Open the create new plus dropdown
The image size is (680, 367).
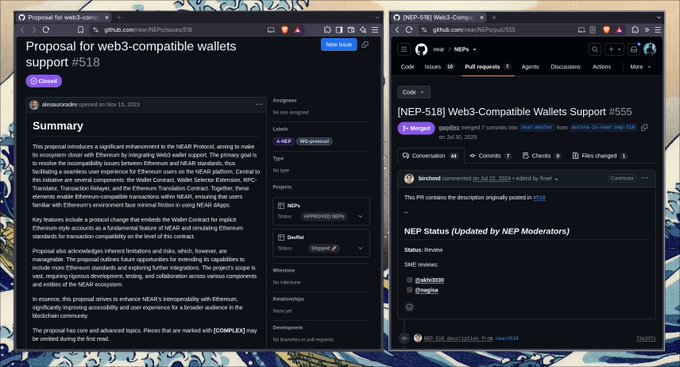click(615, 49)
